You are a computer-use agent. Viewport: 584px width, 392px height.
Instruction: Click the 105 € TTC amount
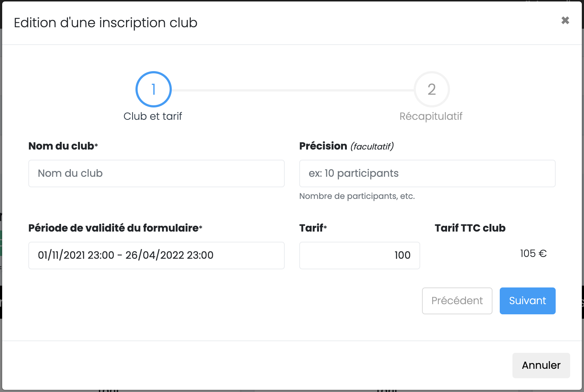coord(533,253)
